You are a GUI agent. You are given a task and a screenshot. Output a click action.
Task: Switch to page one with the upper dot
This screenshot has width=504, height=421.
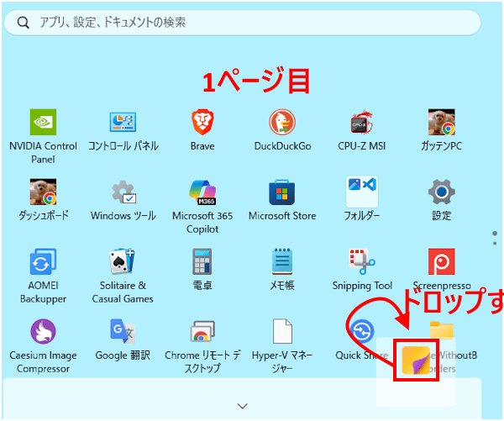495,233
